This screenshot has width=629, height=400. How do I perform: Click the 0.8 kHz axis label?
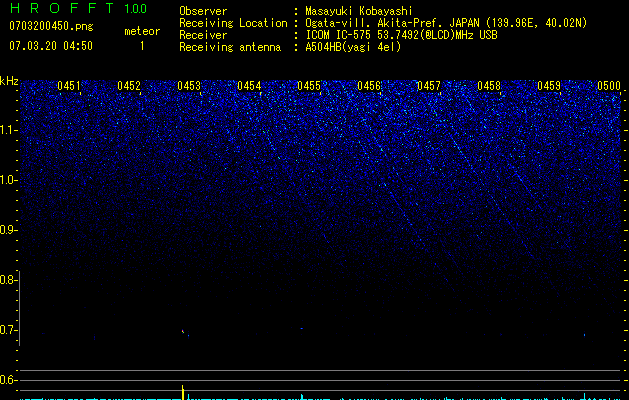click(8, 280)
